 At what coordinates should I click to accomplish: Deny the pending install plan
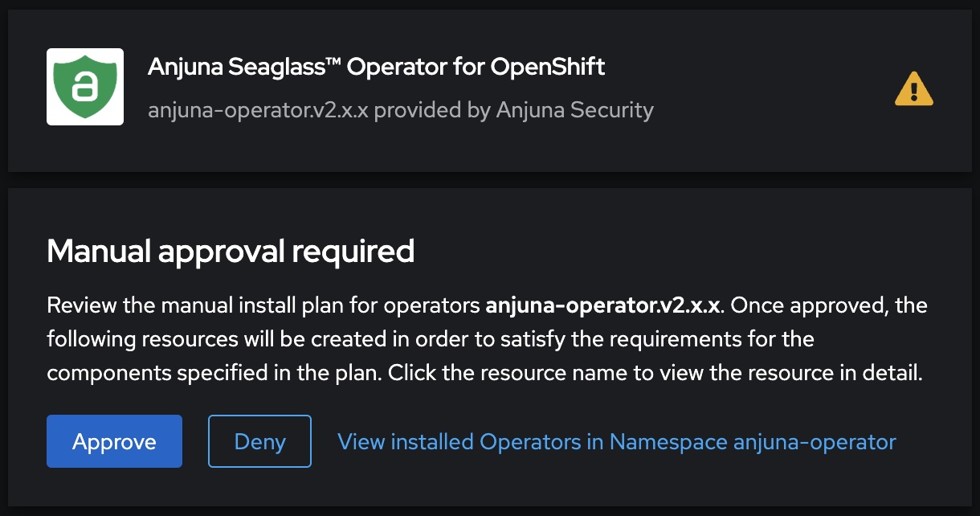tap(259, 440)
